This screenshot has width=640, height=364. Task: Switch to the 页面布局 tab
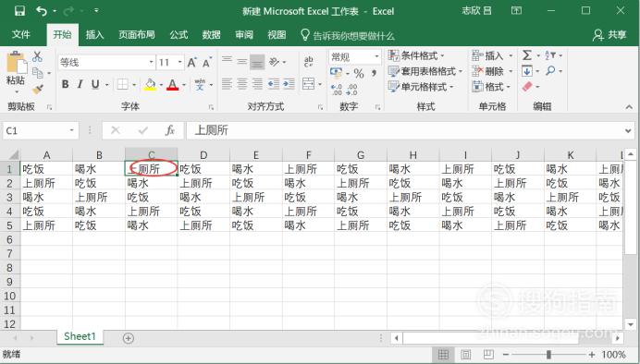pyautogui.click(x=137, y=35)
